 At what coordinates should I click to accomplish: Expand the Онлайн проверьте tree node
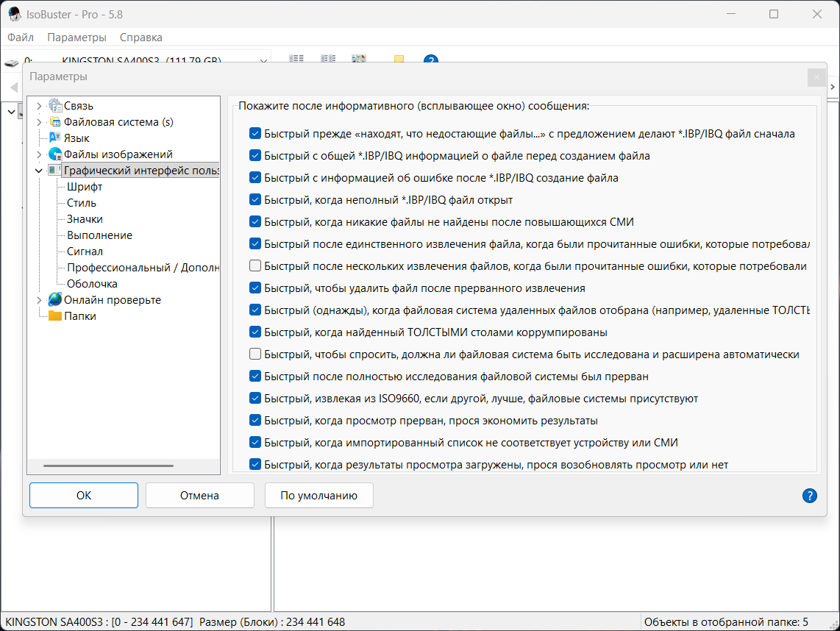(x=39, y=300)
